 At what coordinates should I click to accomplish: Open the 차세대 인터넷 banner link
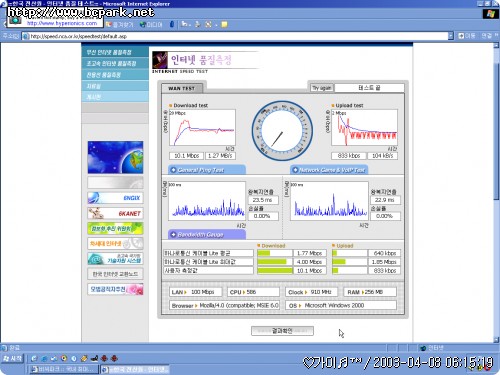coord(115,243)
